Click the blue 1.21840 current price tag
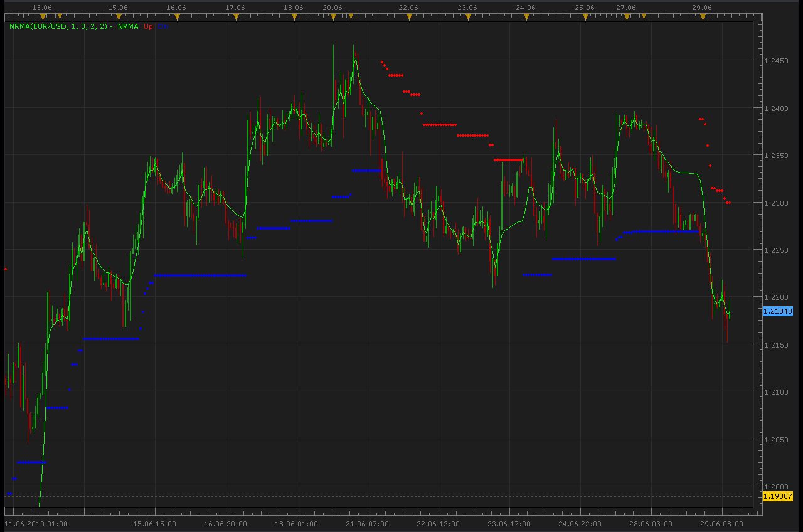The width and height of the screenshot is (803, 532). pos(778,311)
